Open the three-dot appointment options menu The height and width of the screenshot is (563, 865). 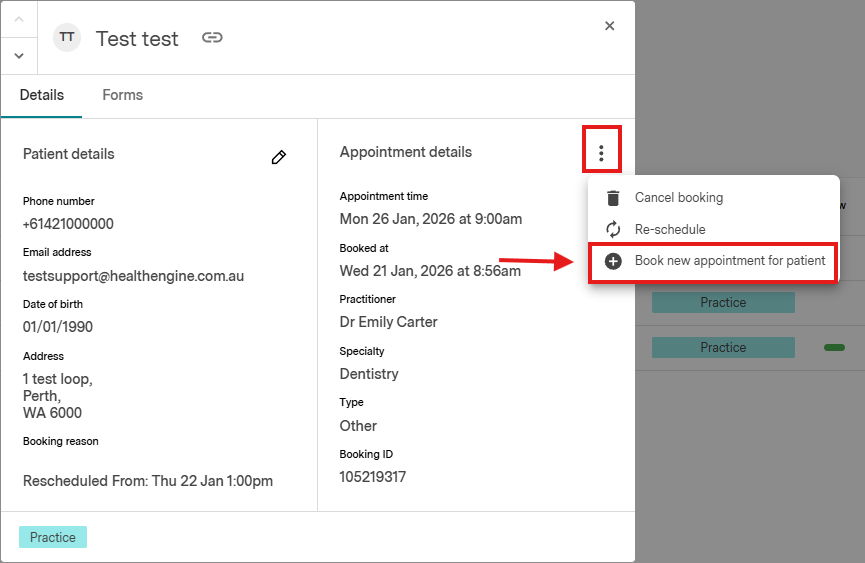point(601,153)
